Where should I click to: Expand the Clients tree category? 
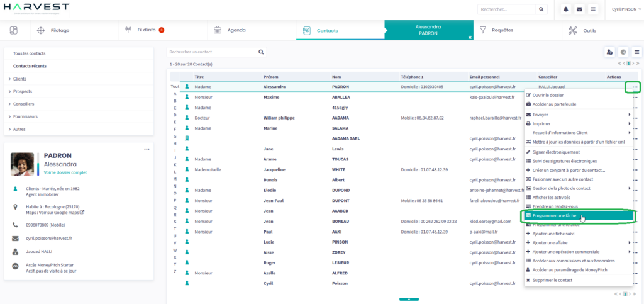[9, 79]
